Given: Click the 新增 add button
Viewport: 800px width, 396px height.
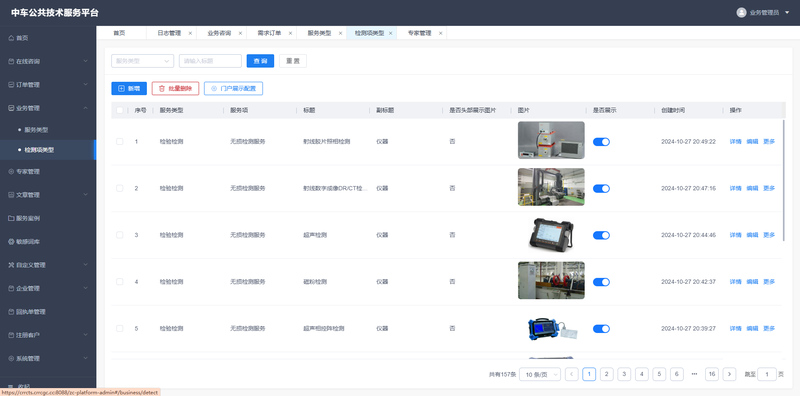Looking at the screenshot, I should coord(129,88).
